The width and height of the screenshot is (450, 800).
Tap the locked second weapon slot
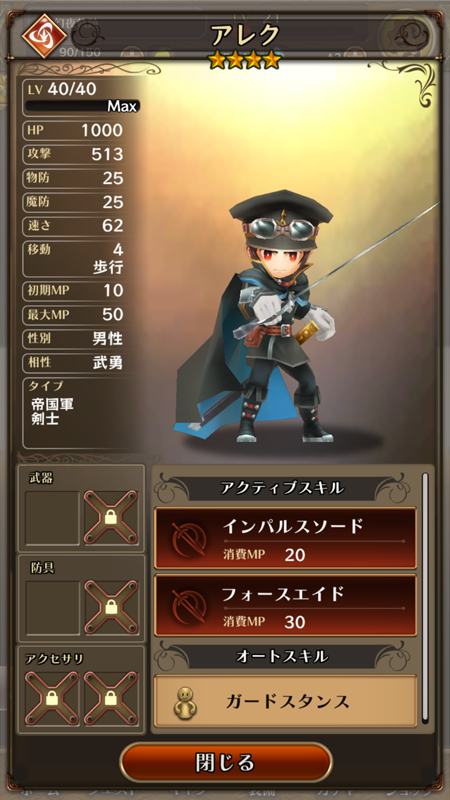111,517
